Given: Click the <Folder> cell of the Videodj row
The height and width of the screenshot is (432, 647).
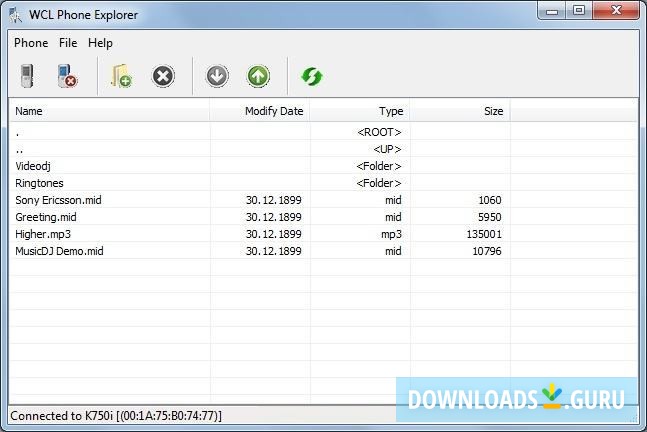Looking at the screenshot, I should coord(379,166).
